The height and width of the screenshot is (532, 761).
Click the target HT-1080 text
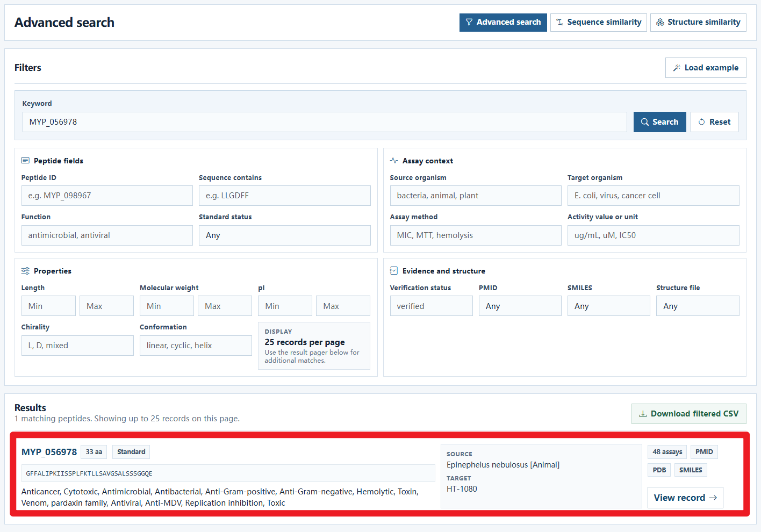(x=462, y=489)
